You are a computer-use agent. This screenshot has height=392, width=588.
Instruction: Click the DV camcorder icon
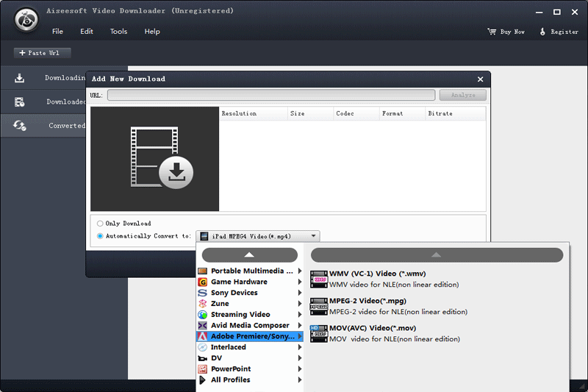tap(203, 358)
